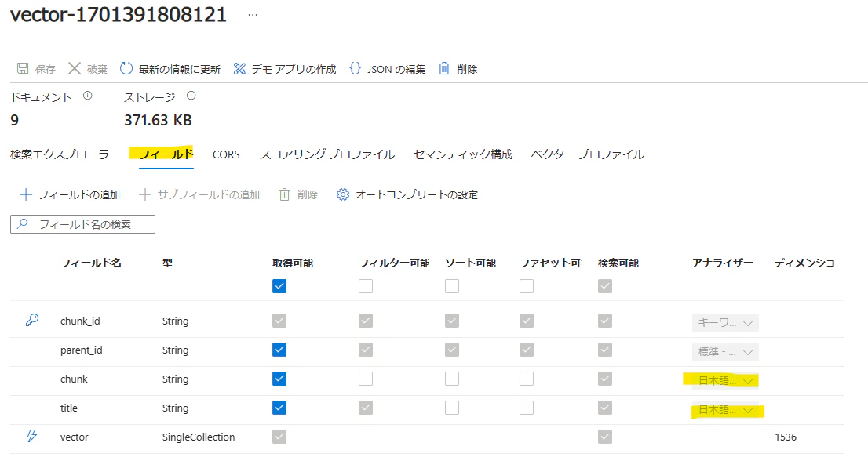The height and width of the screenshot is (461, 868).
Task: Go to the スコアリング プロファイル tab
Action: [327, 154]
